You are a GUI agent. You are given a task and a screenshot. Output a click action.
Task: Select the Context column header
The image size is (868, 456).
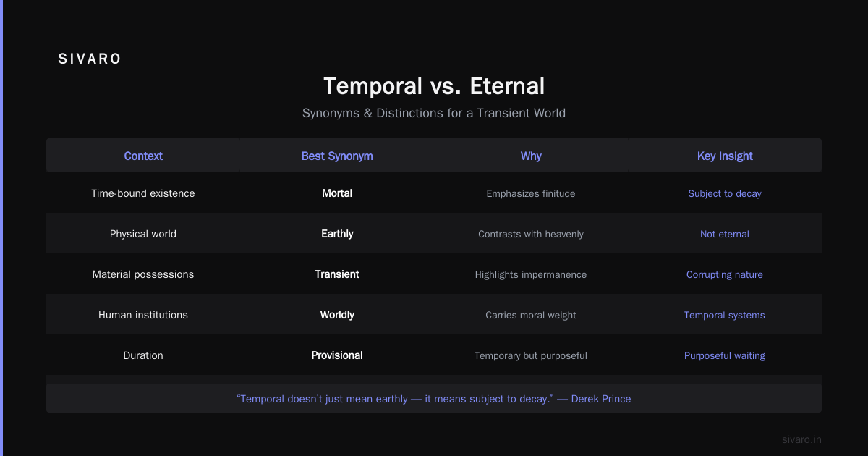click(143, 156)
